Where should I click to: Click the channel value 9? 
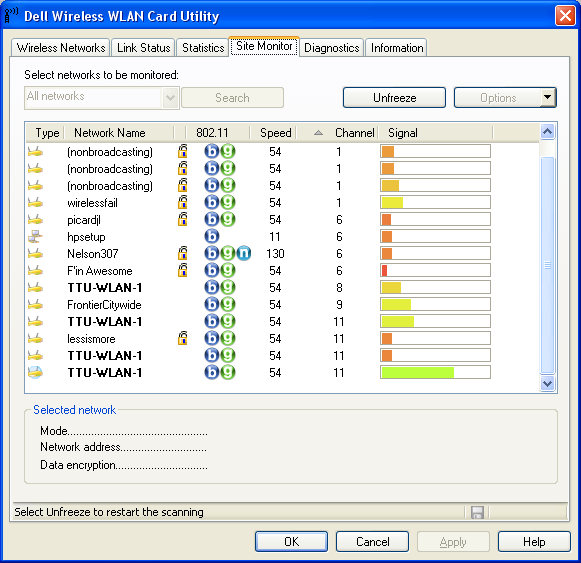tap(339, 305)
